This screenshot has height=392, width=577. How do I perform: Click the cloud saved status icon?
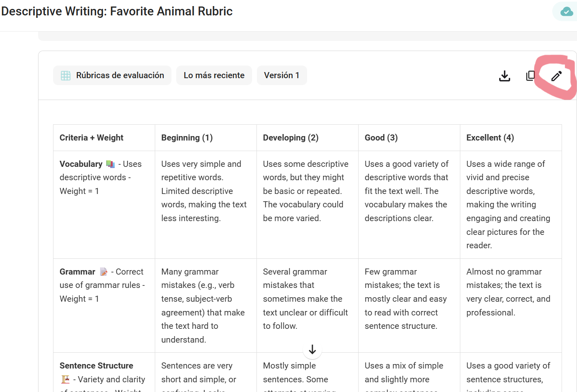tap(566, 12)
